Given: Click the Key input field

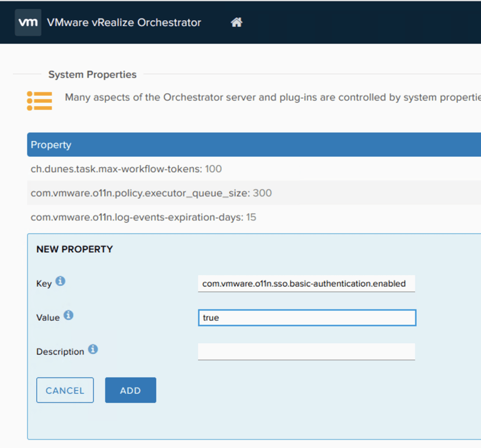Looking at the screenshot, I should (x=306, y=283).
